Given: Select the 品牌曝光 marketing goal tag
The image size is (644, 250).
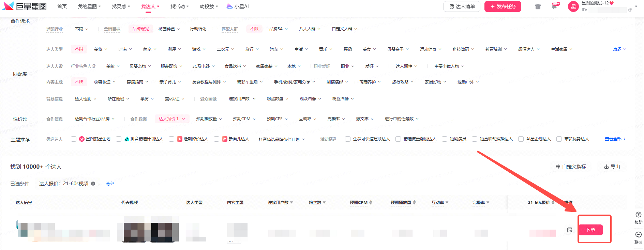Looking at the screenshot, I should (x=141, y=29).
